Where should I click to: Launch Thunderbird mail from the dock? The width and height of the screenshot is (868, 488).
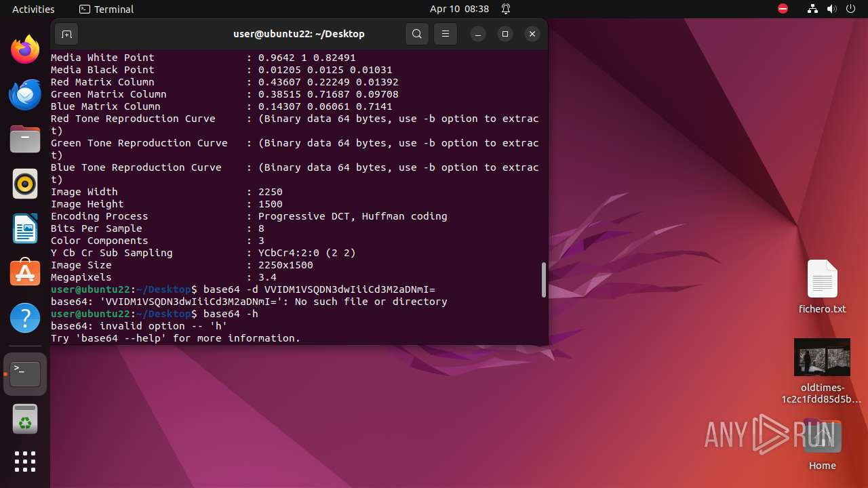(x=25, y=94)
